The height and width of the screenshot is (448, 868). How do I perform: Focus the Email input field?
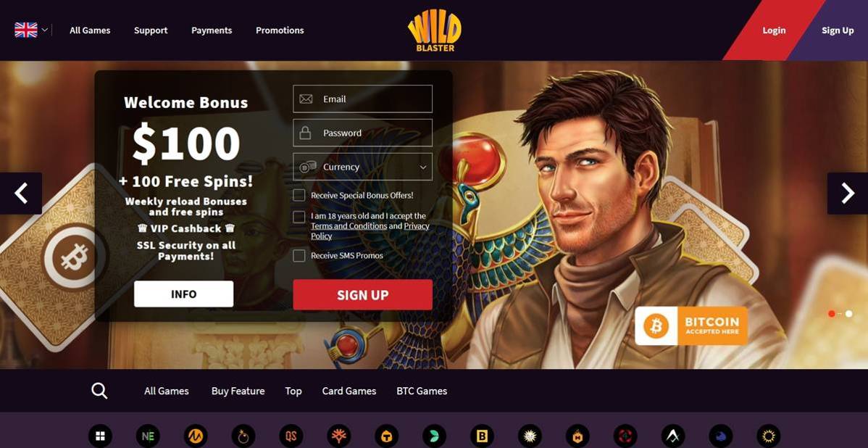362,99
